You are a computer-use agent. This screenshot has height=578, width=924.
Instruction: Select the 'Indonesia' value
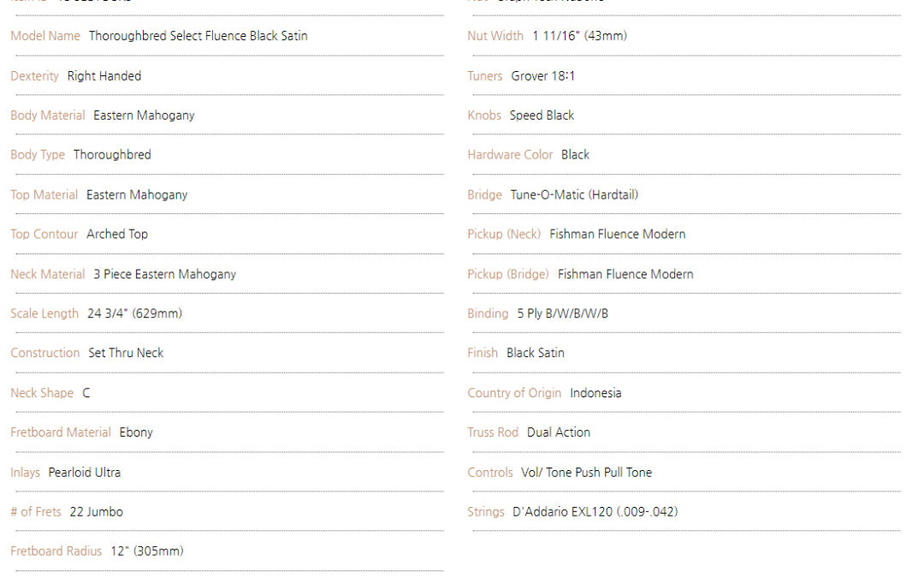coord(595,393)
